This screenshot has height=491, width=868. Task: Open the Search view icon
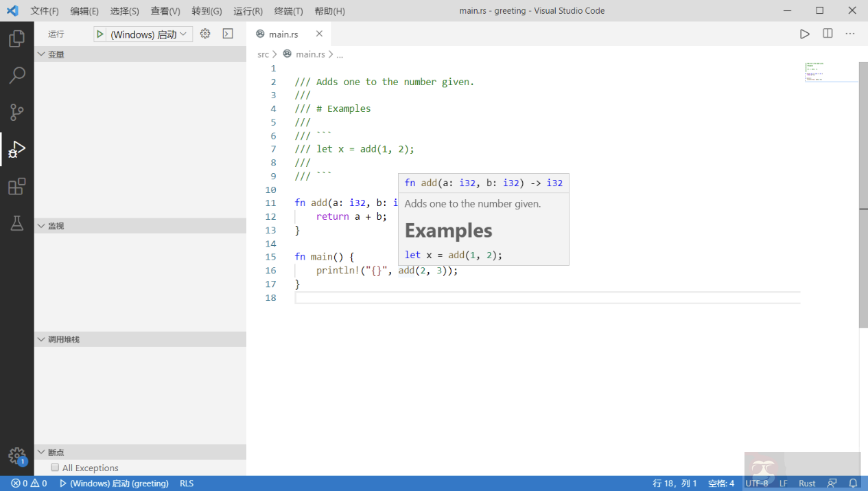16,76
